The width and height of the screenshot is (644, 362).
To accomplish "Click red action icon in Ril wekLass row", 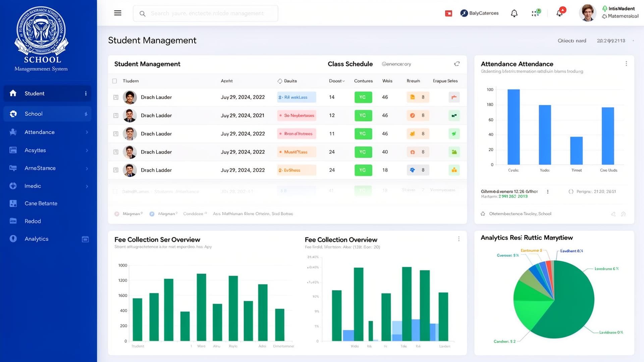I will [x=454, y=97].
